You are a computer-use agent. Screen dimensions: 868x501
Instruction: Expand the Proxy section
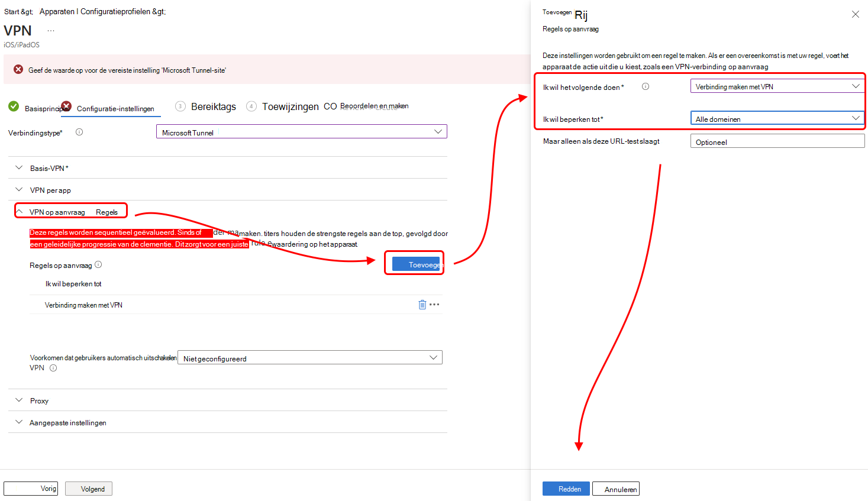228,400
